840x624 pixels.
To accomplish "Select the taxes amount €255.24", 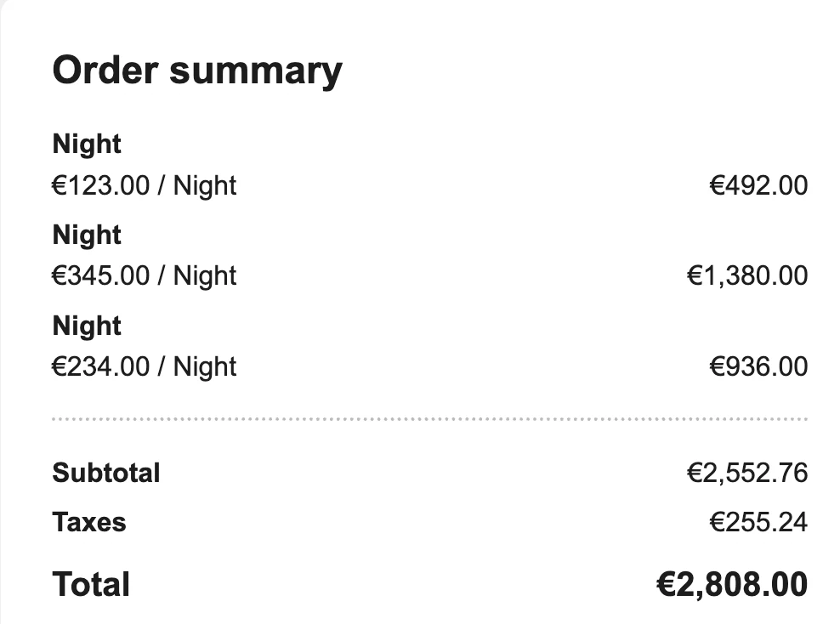I will [x=758, y=522].
